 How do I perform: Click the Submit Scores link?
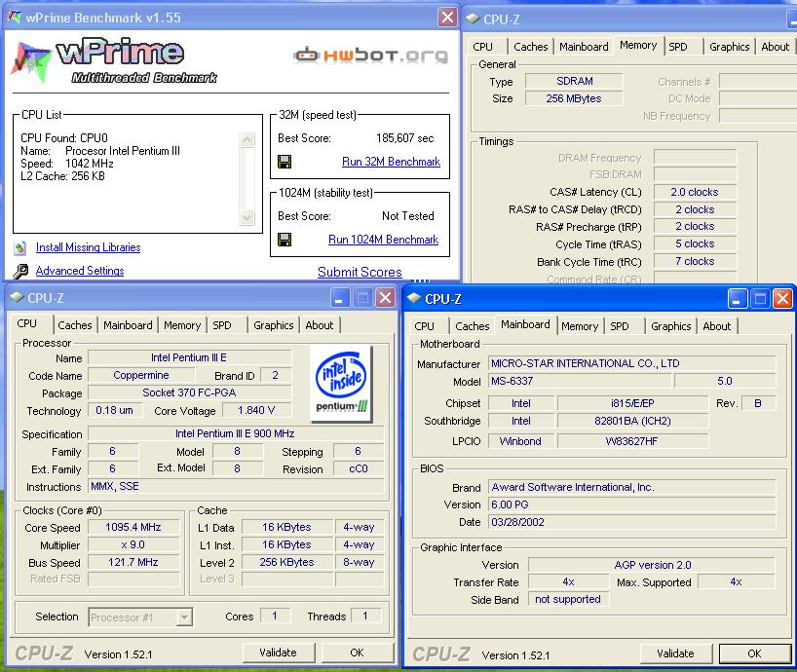coord(360,273)
